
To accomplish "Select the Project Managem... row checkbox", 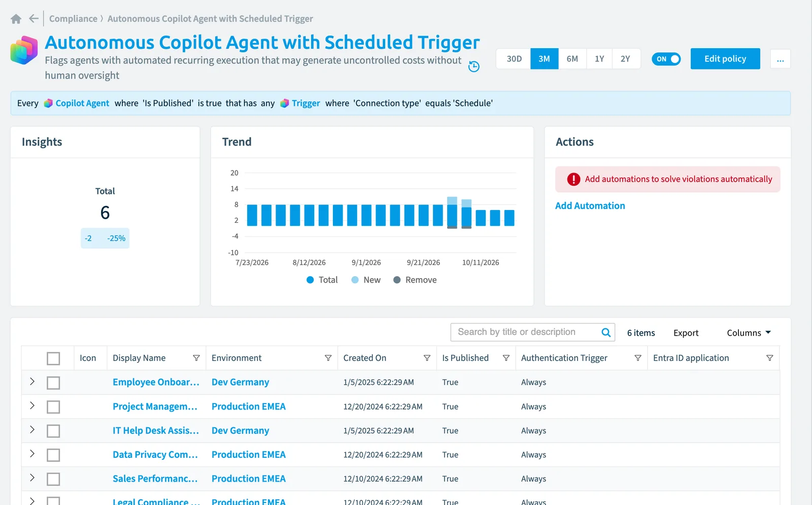I will pos(53,407).
